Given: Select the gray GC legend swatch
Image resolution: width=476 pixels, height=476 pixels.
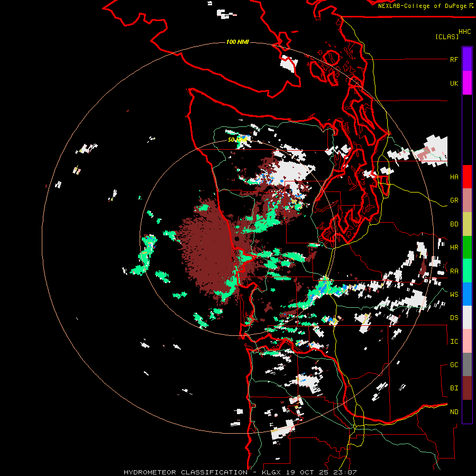Looking at the screenshot, I should [x=467, y=364].
